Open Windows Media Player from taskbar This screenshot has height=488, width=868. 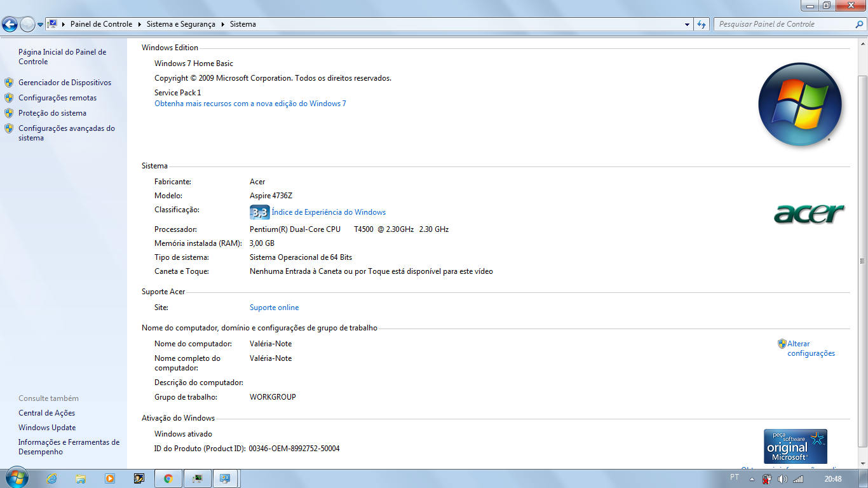[x=110, y=478]
